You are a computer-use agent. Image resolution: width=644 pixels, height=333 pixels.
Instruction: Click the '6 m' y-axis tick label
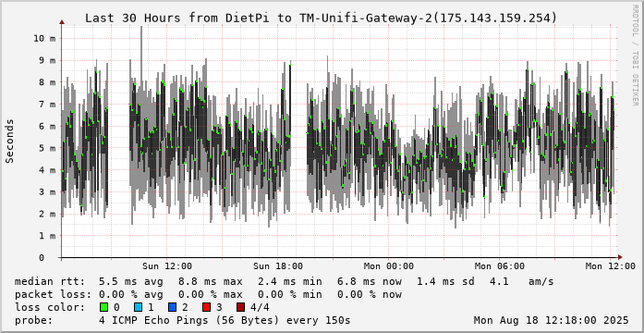(x=47, y=126)
